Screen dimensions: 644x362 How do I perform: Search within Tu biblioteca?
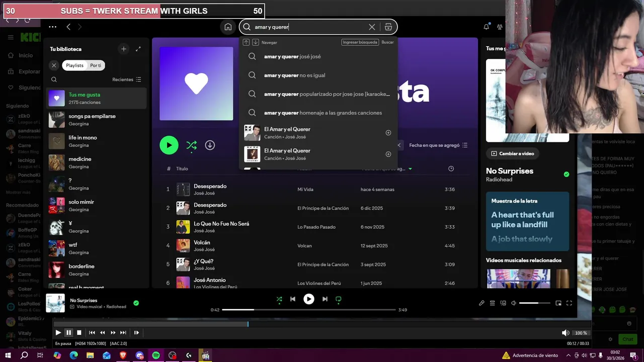(54, 79)
